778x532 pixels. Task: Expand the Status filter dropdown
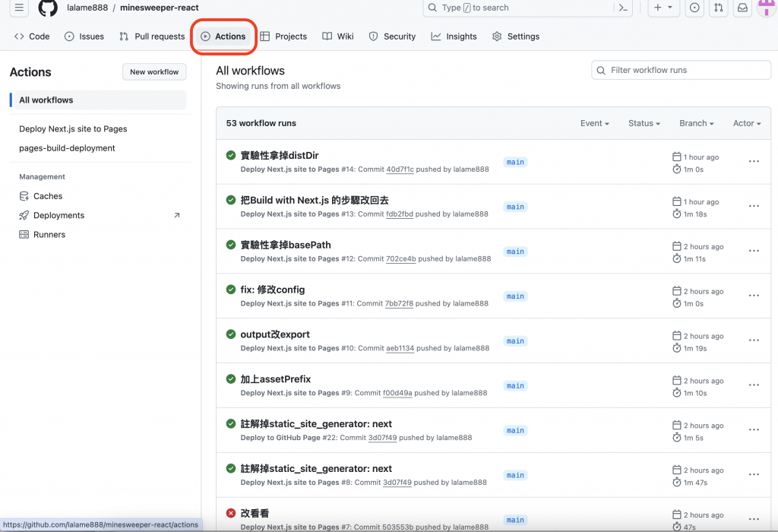644,123
